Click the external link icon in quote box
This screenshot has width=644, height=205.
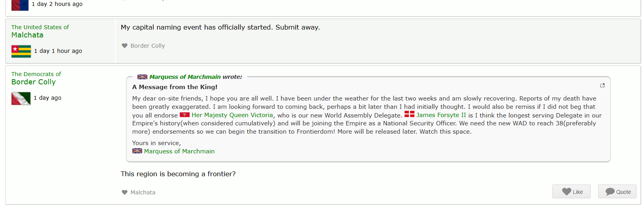click(602, 86)
